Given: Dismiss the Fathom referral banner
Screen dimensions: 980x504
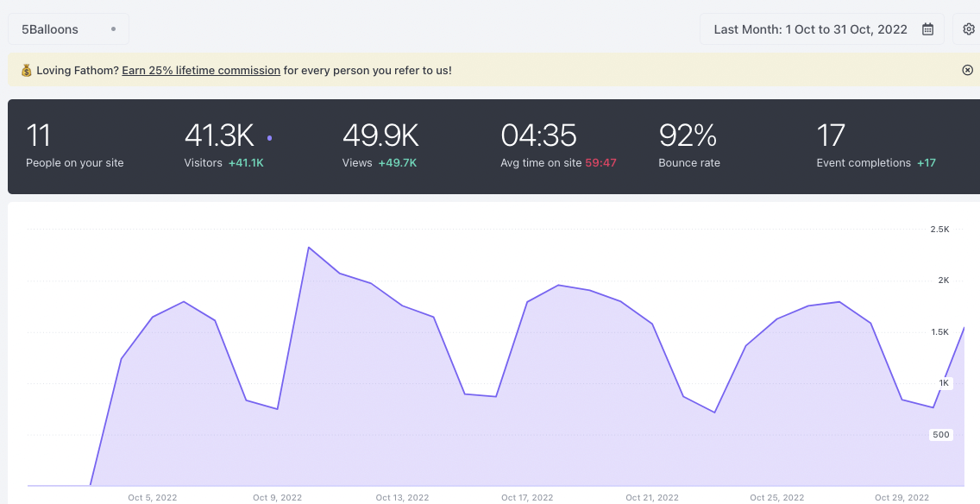Looking at the screenshot, I should click(967, 70).
